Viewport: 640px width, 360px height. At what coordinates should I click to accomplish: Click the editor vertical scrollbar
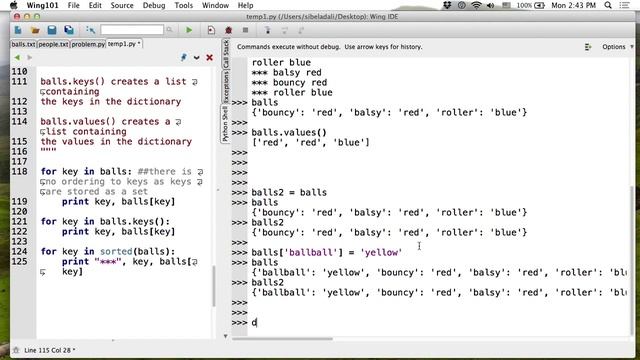point(213,286)
